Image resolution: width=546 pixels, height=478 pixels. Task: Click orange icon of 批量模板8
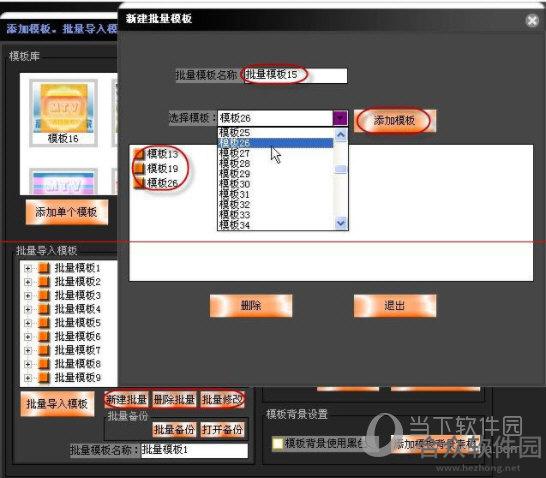point(44,364)
